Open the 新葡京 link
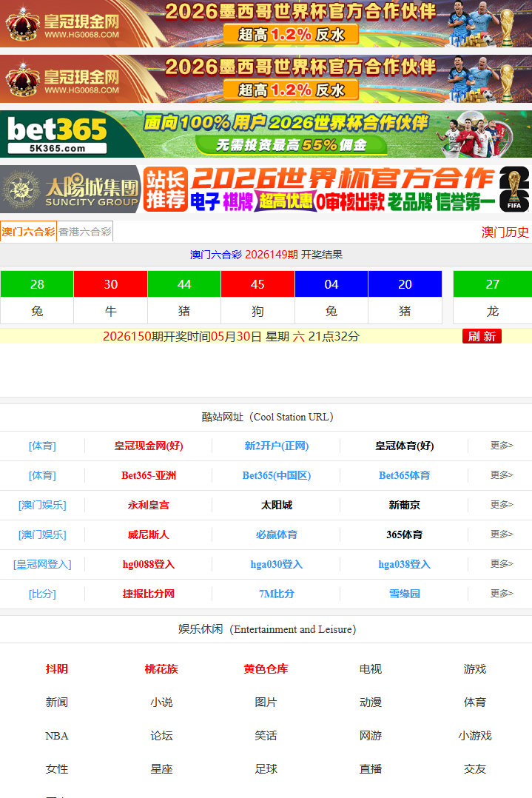The height and width of the screenshot is (798, 532). (x=404, y=505)
